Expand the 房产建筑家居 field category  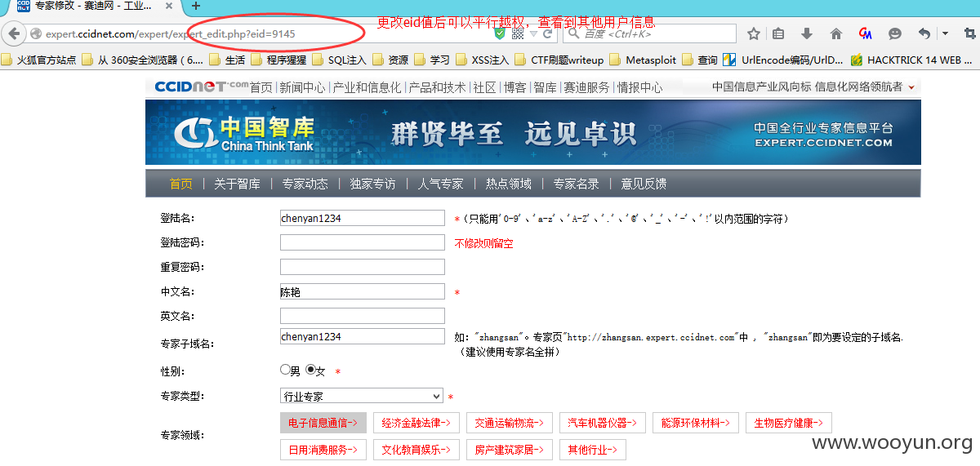[x=509, y=450]
